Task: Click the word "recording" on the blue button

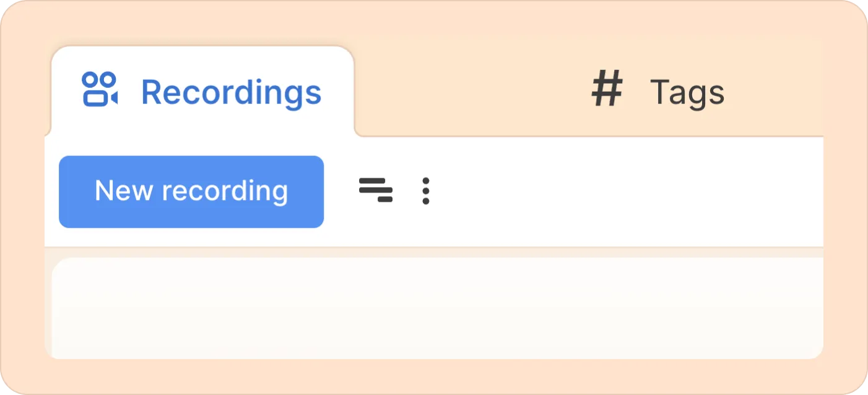Action: 225,192
